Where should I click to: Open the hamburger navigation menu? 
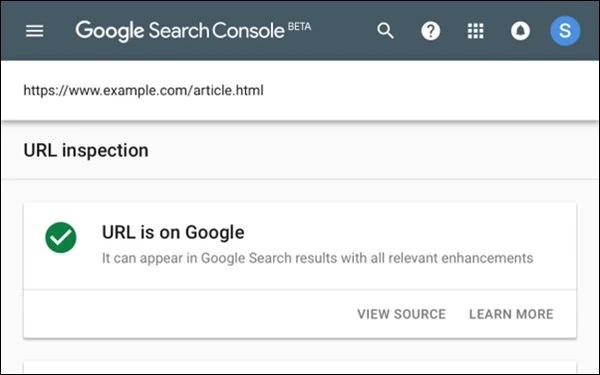34,31
